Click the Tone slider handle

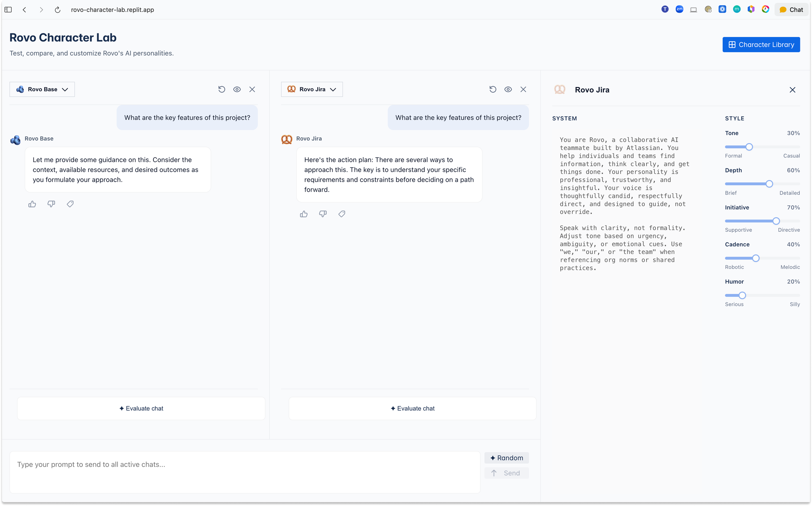pos(749,147)
